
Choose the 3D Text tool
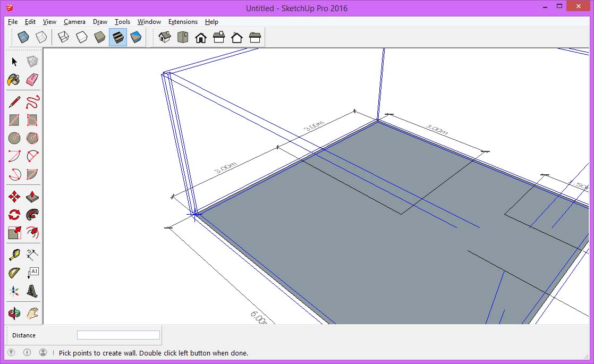tap(32, 290)
